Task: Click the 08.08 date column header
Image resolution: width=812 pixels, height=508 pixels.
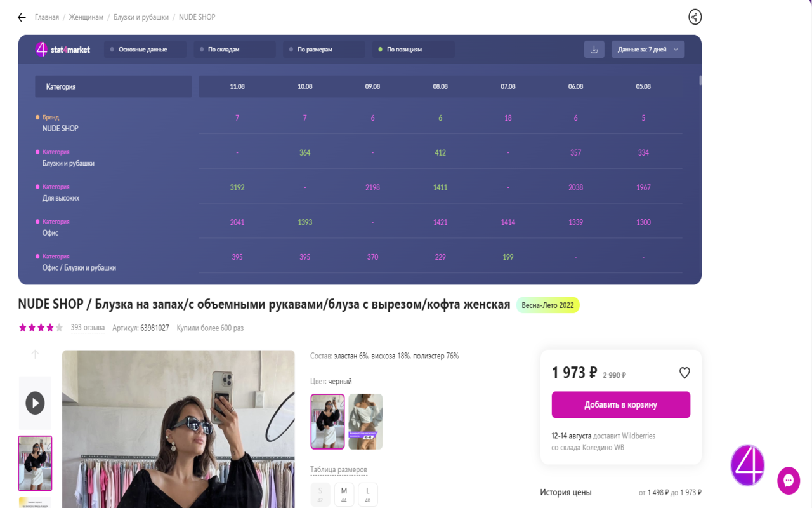Action: pos(440,86)
